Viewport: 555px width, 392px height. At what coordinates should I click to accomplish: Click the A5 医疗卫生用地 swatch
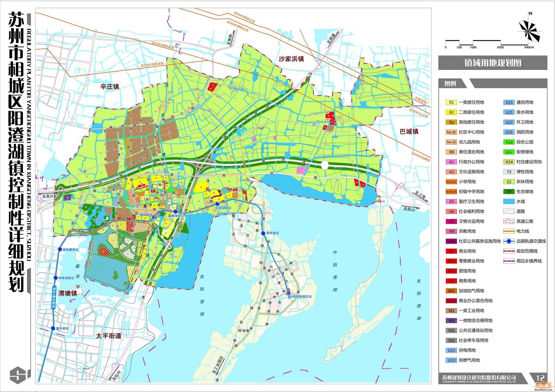coord(451,202)
